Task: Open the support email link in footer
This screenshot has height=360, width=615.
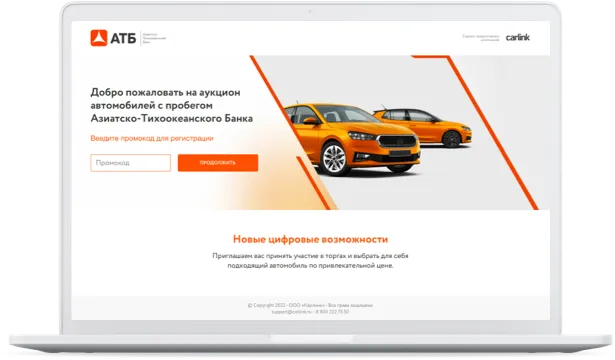Action: 292,312
